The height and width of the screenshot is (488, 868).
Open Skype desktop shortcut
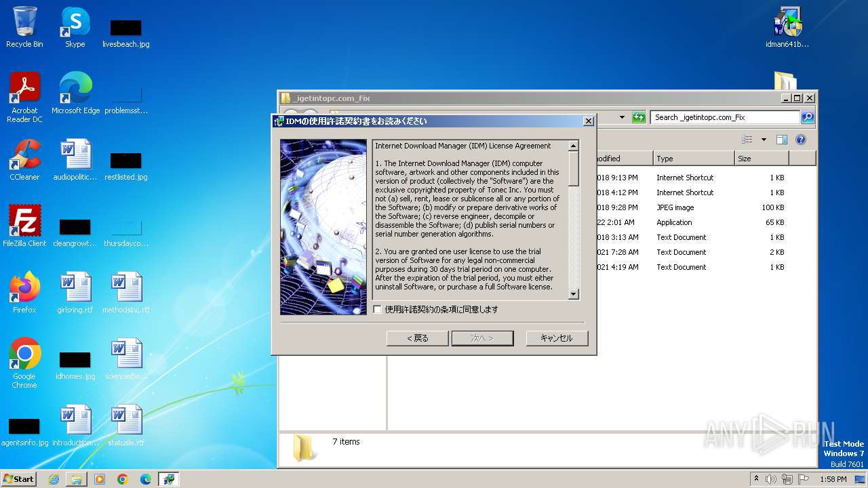pos(75,28)
